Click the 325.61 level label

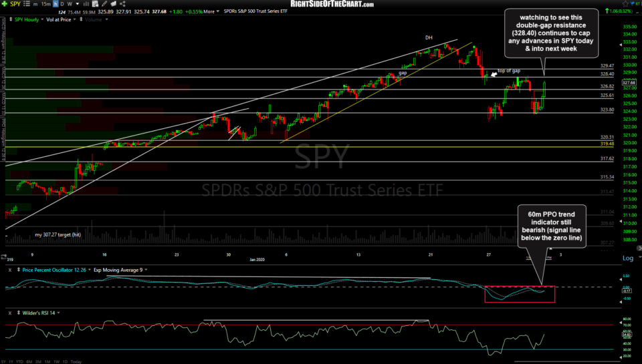pos(607,96)
